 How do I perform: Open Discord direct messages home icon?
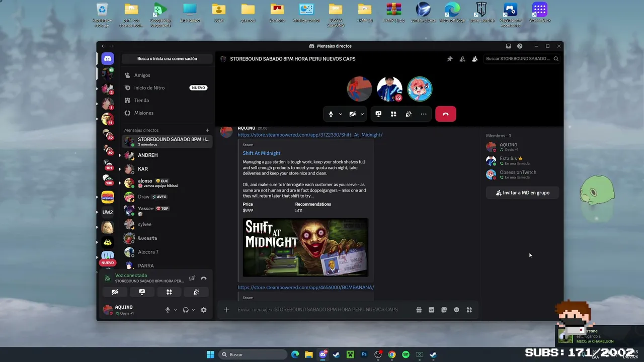pos(107,59)
